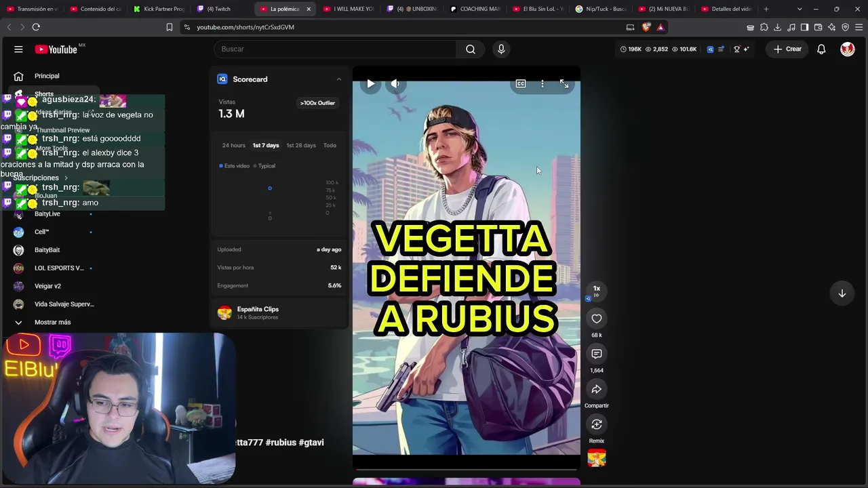Image resolution: width=868 pixels, height=488 pixels.
Task: Open the Brave VPN shield icon
Action: pyautogui.click(x=845, y=27)
